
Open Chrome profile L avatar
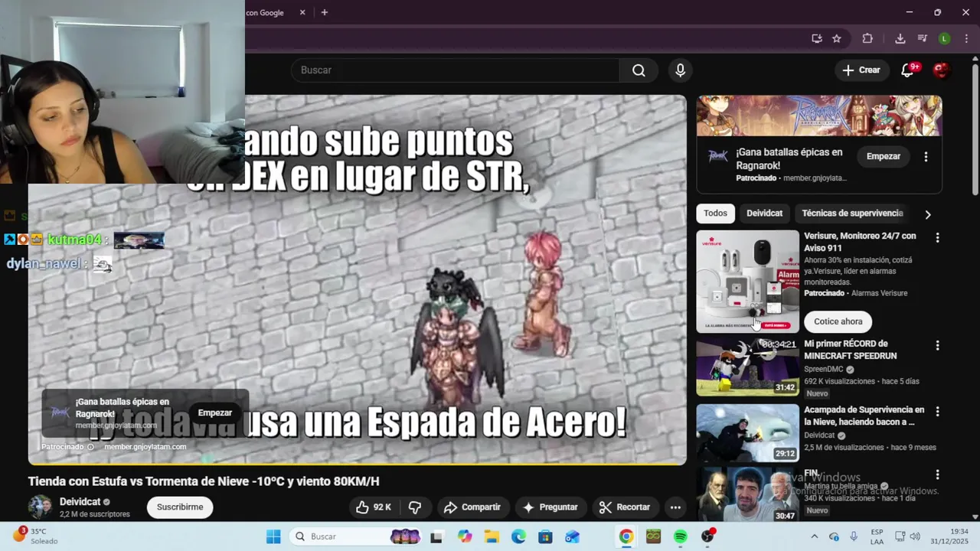(945, 38)
